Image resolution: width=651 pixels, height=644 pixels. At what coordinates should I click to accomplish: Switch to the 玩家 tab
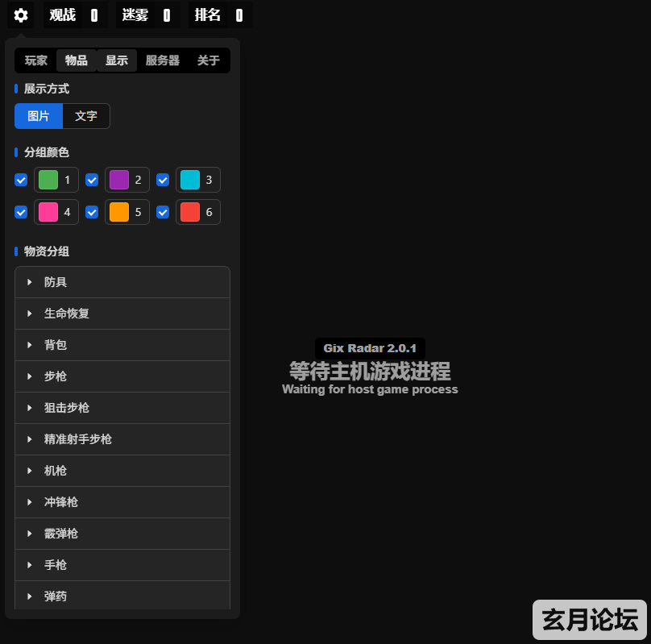click(x=35, y=60)
